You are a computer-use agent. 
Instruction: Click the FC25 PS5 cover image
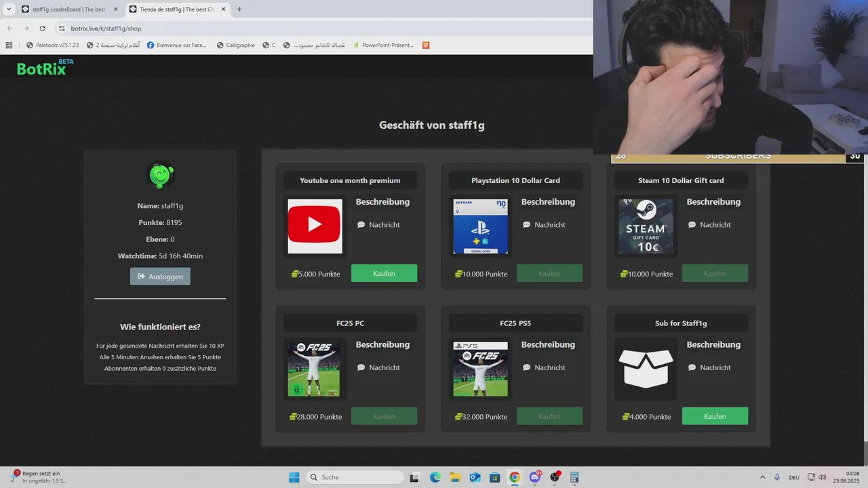pos(480,369)
